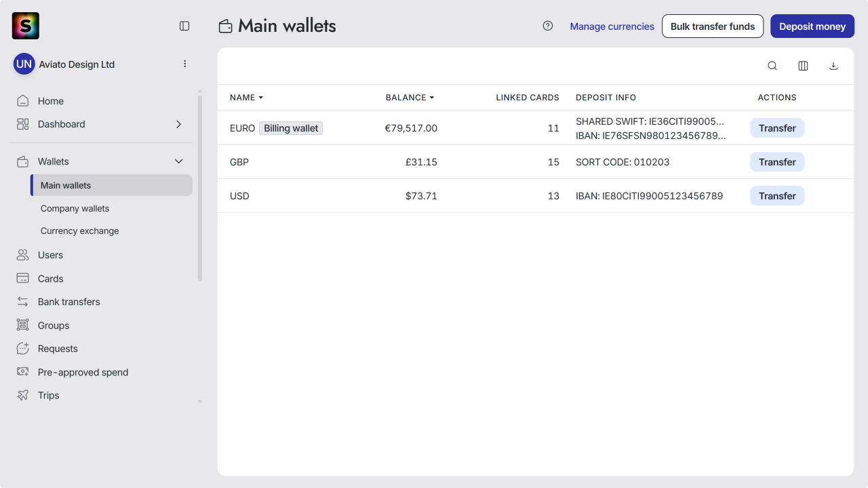868x488 pixels.
Task: Click the Wallets icon in the sidebar
Action: pyautogui.click(x=23, y=161)
